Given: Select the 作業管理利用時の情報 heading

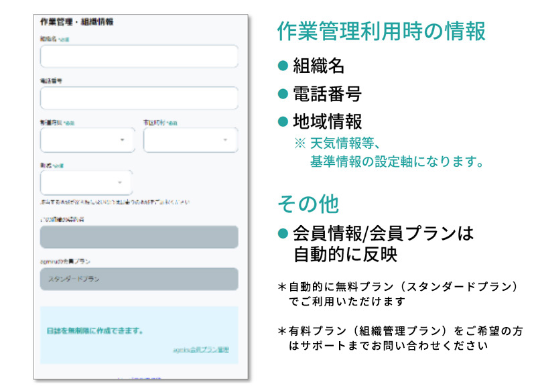Looking at the screenshot, I should (381, 31).
